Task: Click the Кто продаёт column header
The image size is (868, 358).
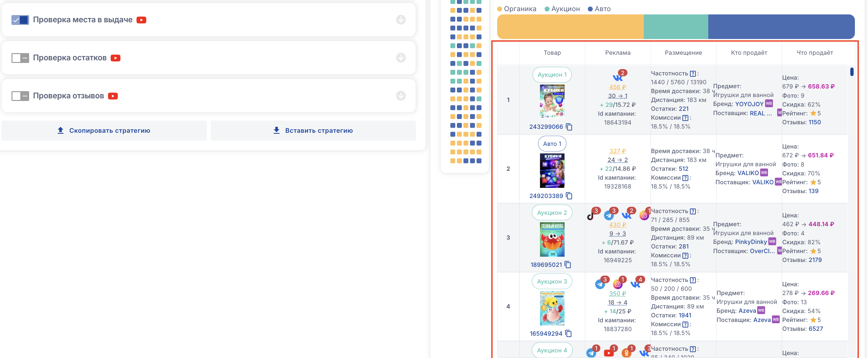Action: [x=749, y=53]
